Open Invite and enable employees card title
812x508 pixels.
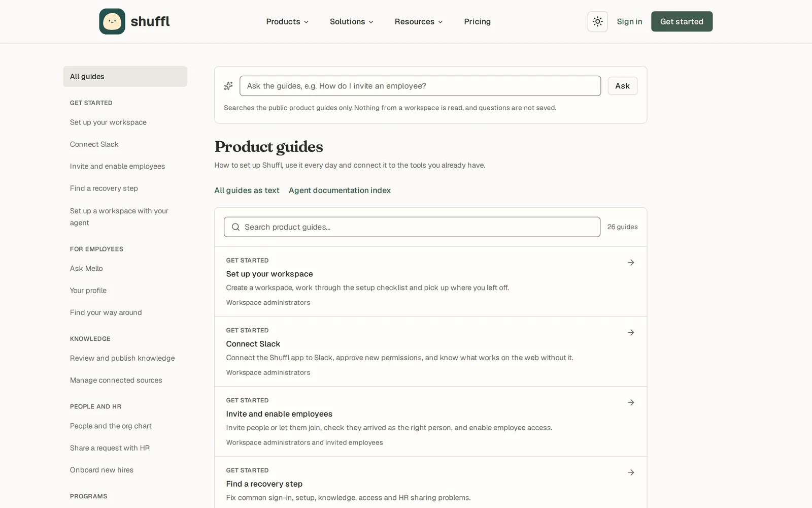point(279,414)
